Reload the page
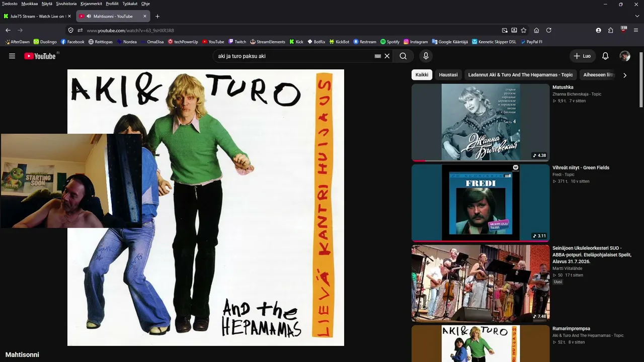This screenshot has width=644, height=362. 548,30
